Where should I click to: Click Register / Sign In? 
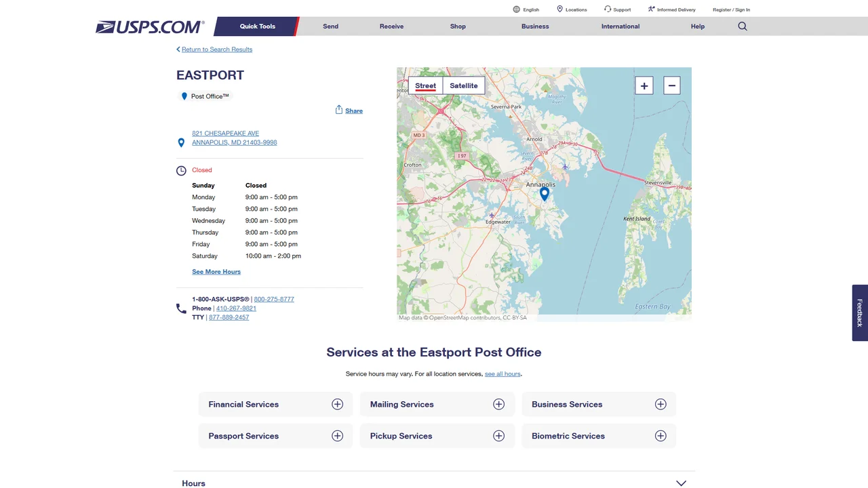tap(731, 9)
